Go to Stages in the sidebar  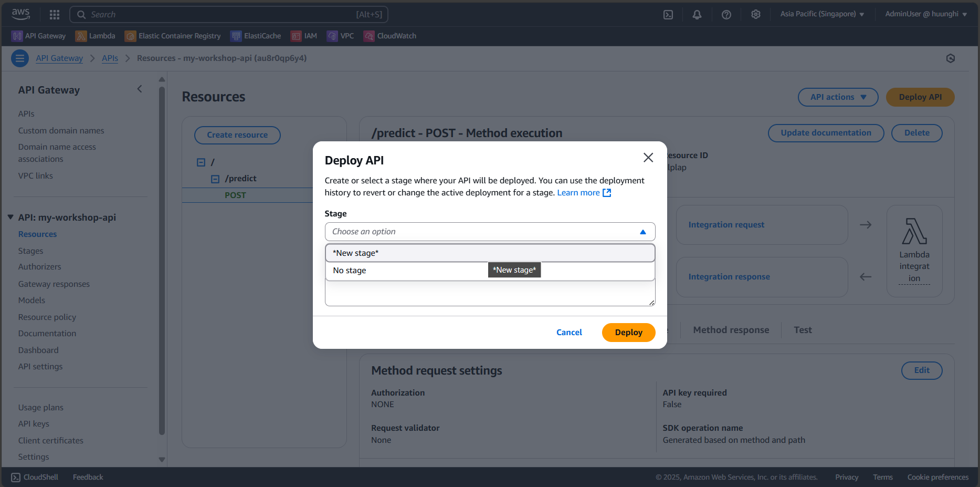coord(31,251)
